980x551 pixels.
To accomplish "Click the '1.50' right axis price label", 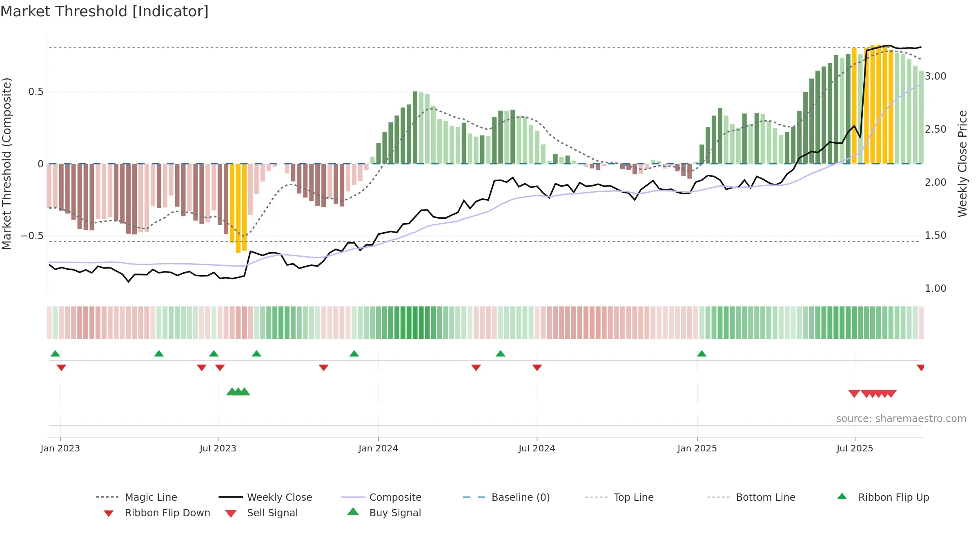I will [x=935, y=236].
